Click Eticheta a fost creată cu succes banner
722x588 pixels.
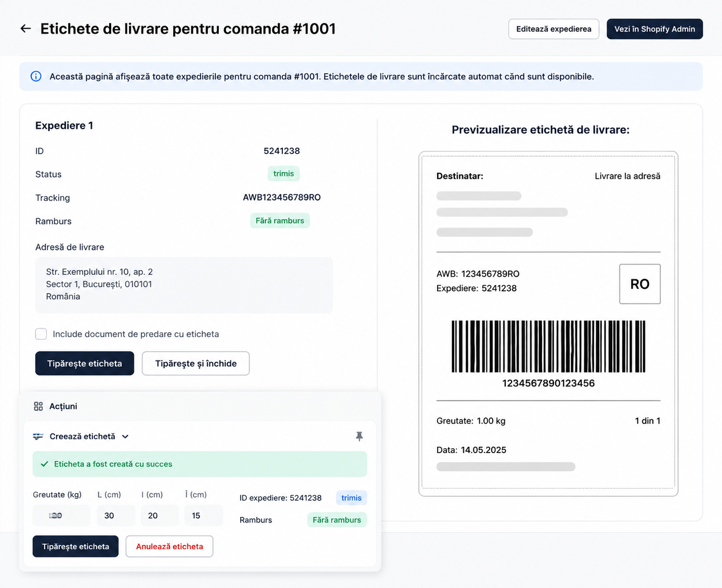click(x=200, y=464)
